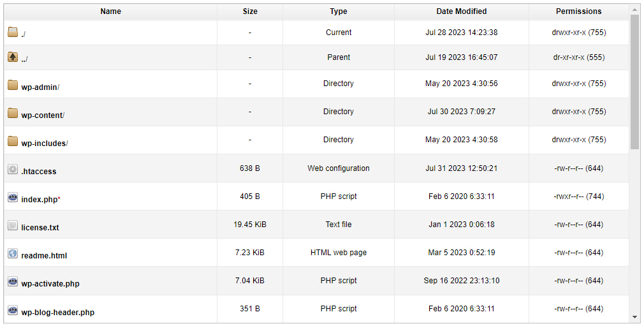Sort by the Permissions column header

(579, 11)
